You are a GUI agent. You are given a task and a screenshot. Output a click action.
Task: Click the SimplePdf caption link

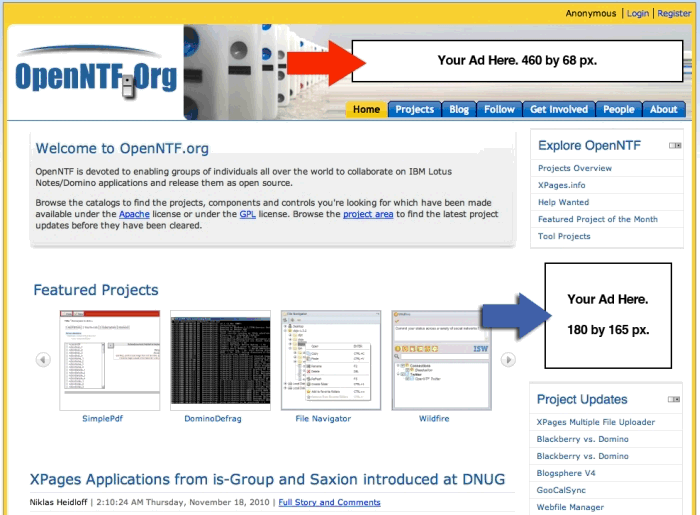(102, 419)
